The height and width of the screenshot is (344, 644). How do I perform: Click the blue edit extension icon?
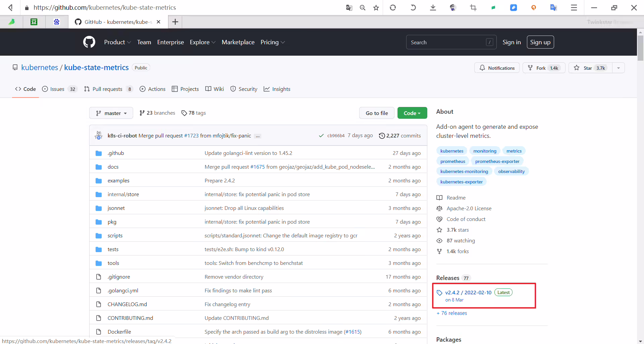514,7
